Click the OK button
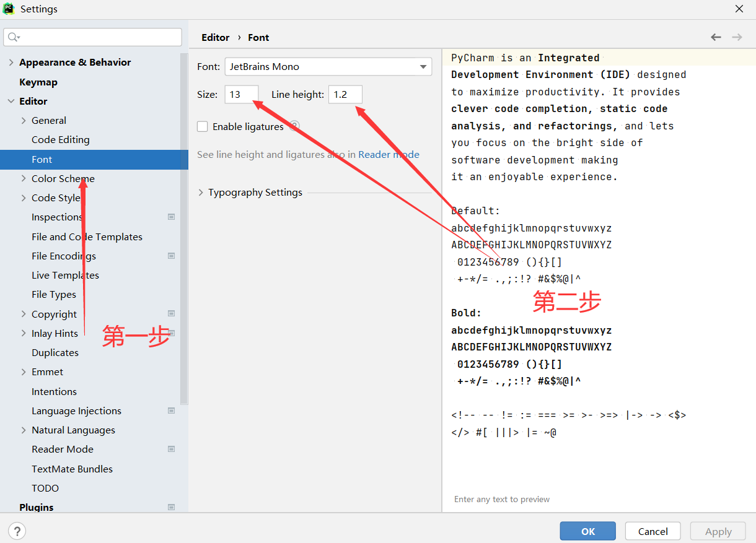The height and width of the screenshot is (543, 756). coord(587,531)
